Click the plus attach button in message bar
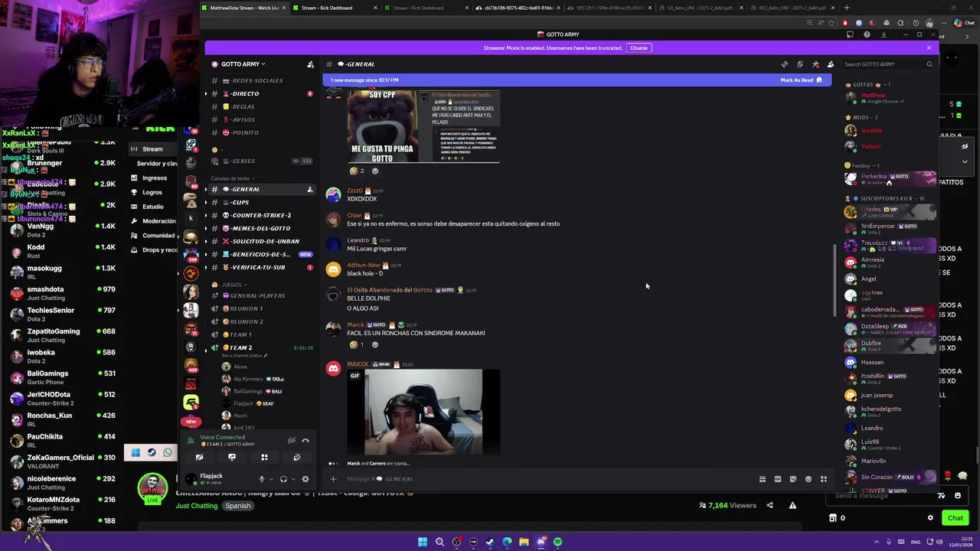 333,479
